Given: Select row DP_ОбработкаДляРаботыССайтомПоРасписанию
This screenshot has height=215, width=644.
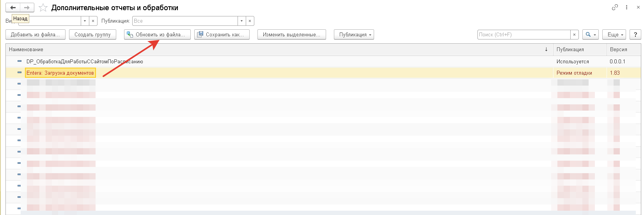Looking at the screenshot, I should click(x=323, y=61).
